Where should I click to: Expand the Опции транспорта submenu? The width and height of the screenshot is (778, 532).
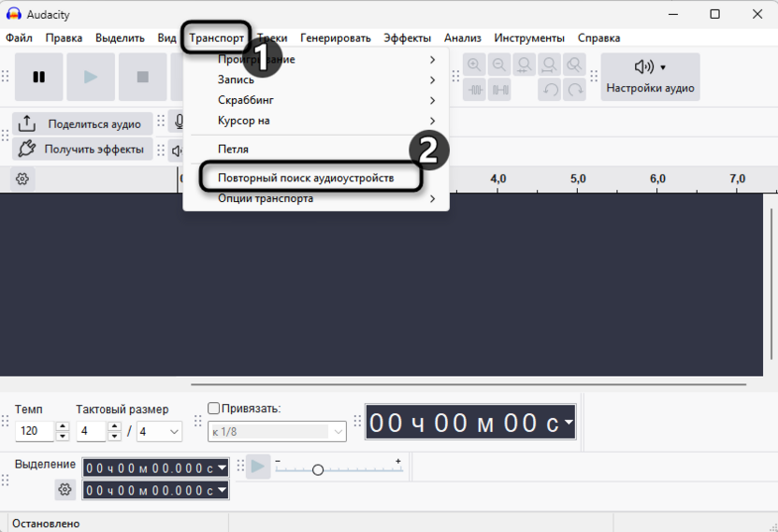click(316, 198)
